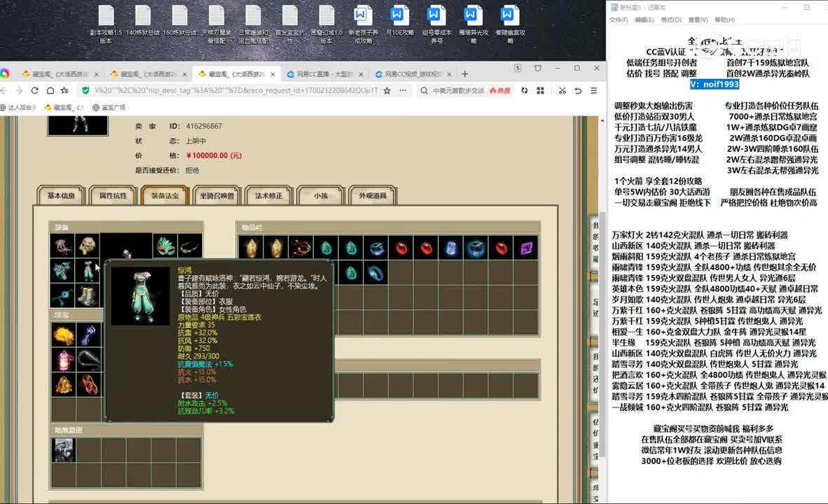Open desktop document 组号零成本养号
828x504 pixels.
436,25
